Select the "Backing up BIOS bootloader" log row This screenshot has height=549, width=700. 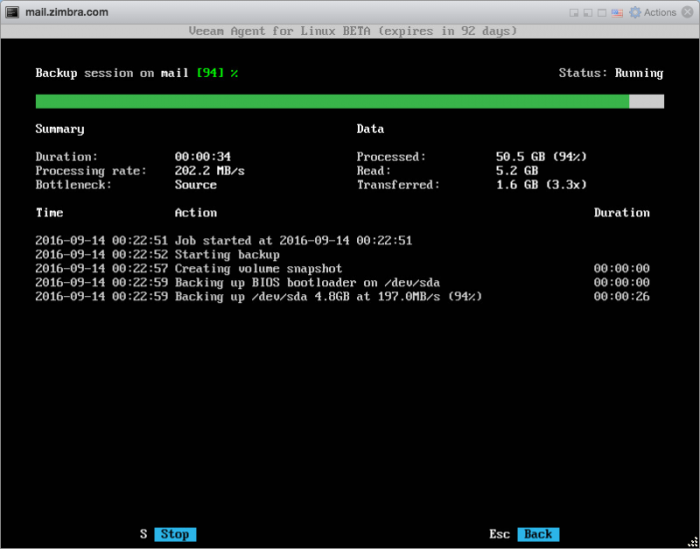point(343,283)
